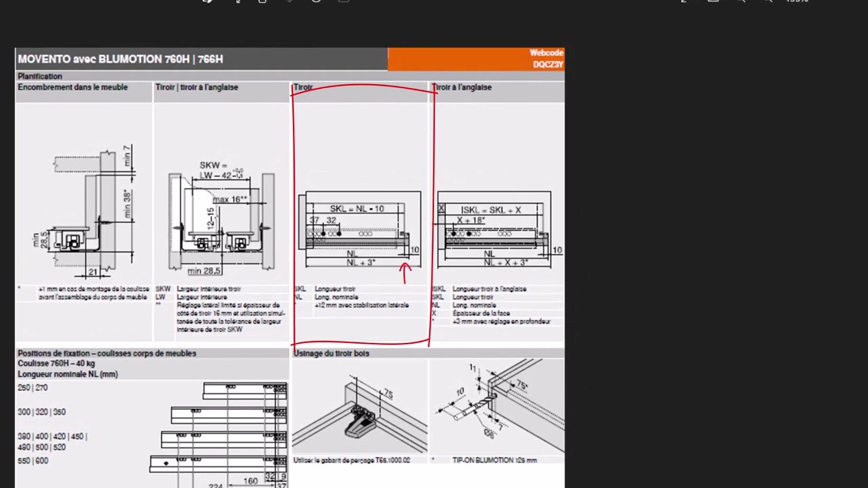868x488 pixels.
Task: Click the SKL = NL − 10 drawer length diagram
Action: (360, 229)
